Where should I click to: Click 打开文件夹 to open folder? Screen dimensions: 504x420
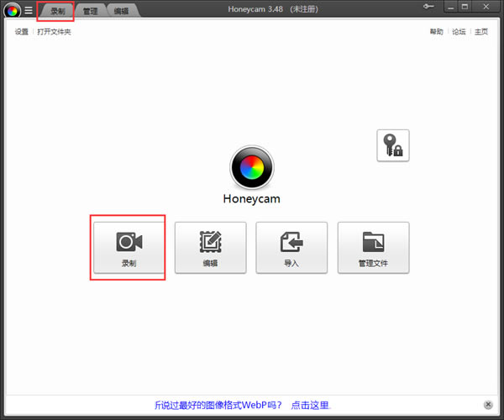(54, 31)
